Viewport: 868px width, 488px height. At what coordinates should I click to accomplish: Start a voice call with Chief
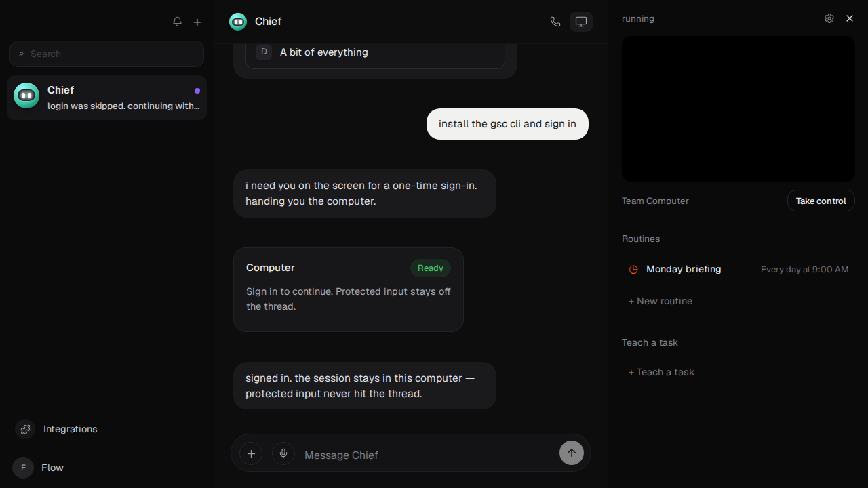click(555, 22)
